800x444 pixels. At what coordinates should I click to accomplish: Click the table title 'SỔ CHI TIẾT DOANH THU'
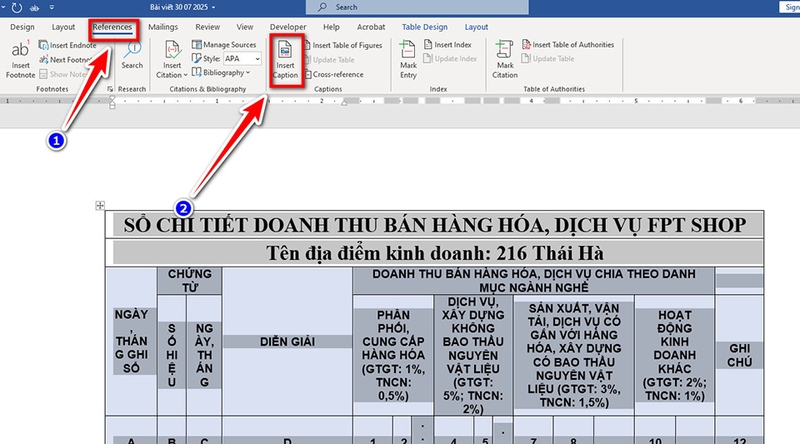[x=435, y=225]
